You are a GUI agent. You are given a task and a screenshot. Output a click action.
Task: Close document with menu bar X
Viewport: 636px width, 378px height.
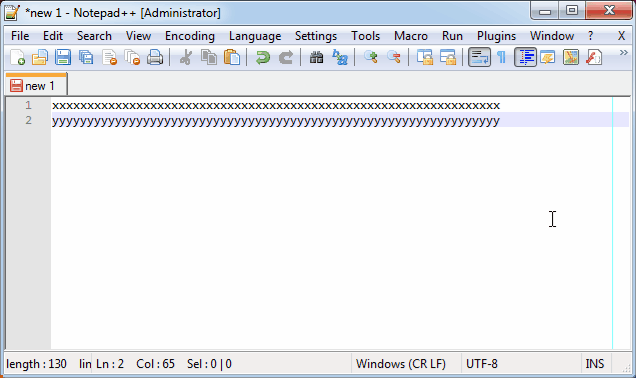pos(621,36)
